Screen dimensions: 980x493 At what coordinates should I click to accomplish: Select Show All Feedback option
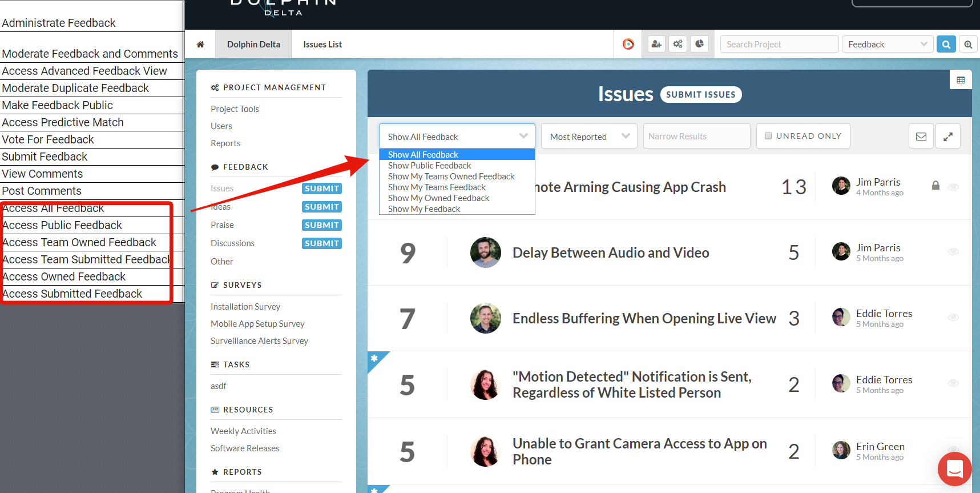click(x=457, y=155)
